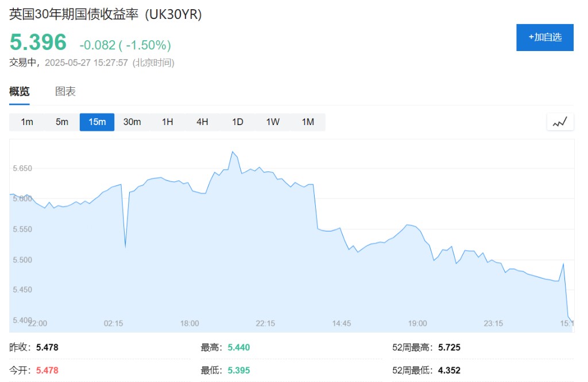The height and width of the screenshot is (382, 588).
Task: Select the 1m interval
Action: [27, 122]
